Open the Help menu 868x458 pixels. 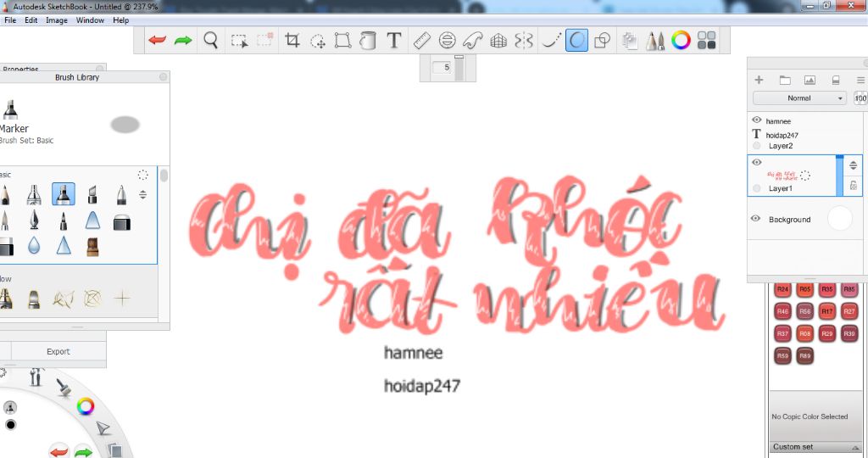pos(120,20)
